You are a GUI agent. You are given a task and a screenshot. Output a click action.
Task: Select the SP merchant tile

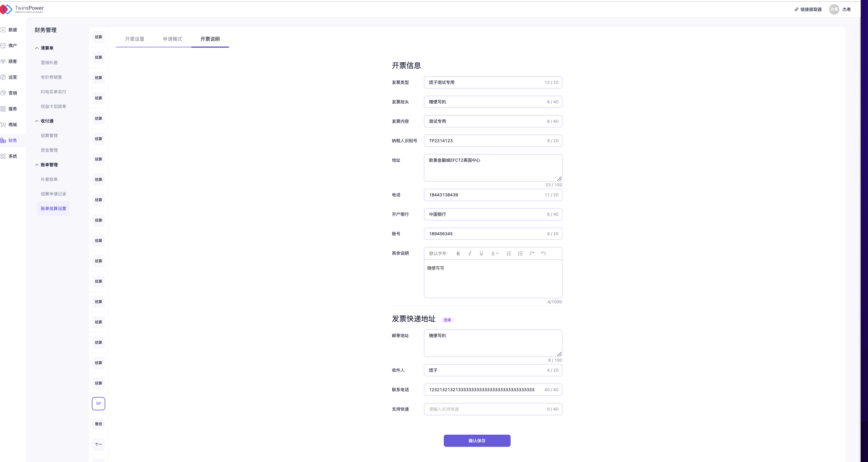pyautogui.click(x=99, y=403)
